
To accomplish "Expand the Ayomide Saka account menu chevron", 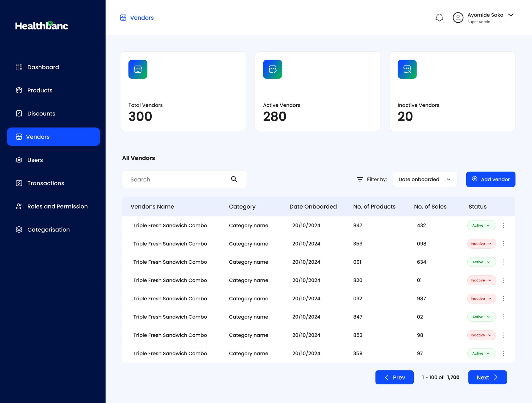I will 511,15.
